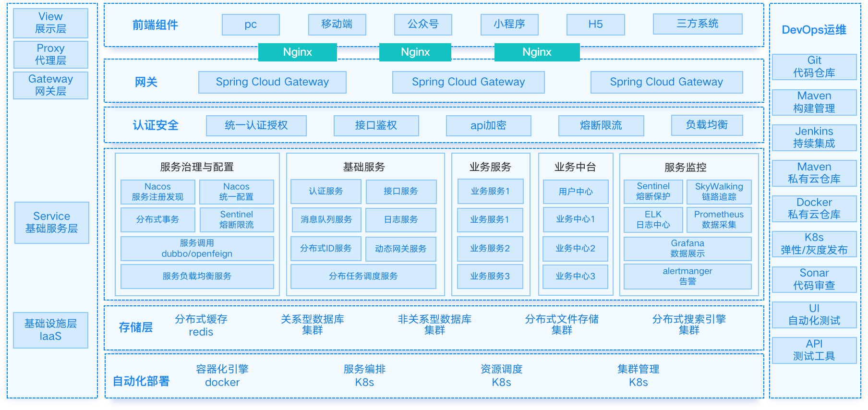Select the alertmanger 告警 box
The image size is (868, 410).
(x=688, y=277)
